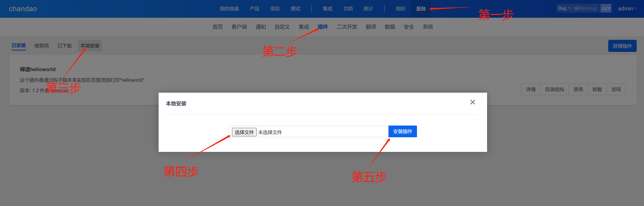Screen dimensions: 644x206
Task: Click 卸载 to uninstall helloworld plugin
Action: point(597,89)
